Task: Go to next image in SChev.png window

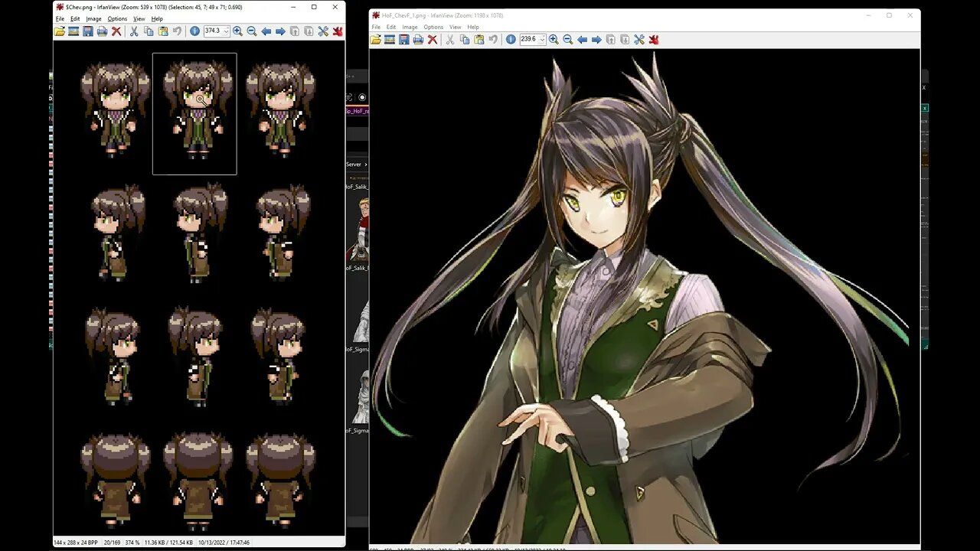Action: pyautogui.click(x=280, y=31)
